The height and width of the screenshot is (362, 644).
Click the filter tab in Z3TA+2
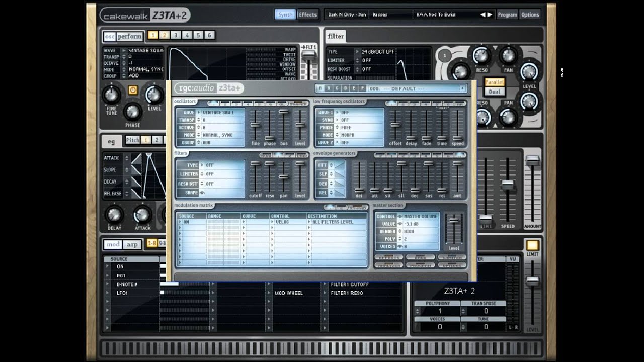tap(336, 36)
